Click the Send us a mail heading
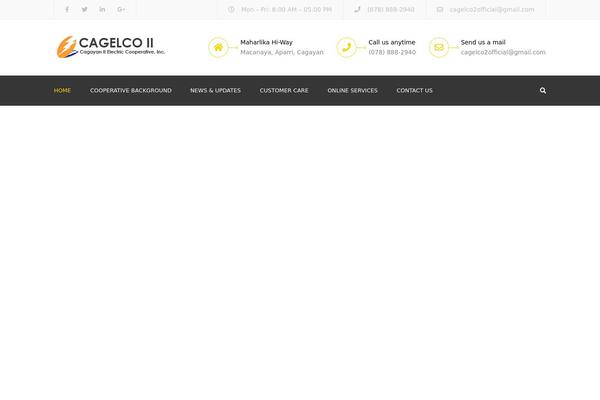This screenshot has width=600, height=400. (x=483, y=42)
